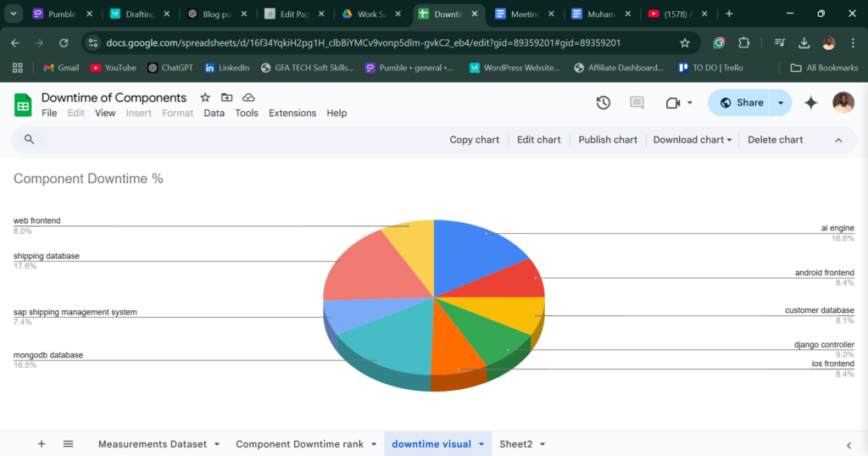Click the all sheets list icon
Image resolution: width=868 pixels, height=456 pixels.
(x=69, y=444)
